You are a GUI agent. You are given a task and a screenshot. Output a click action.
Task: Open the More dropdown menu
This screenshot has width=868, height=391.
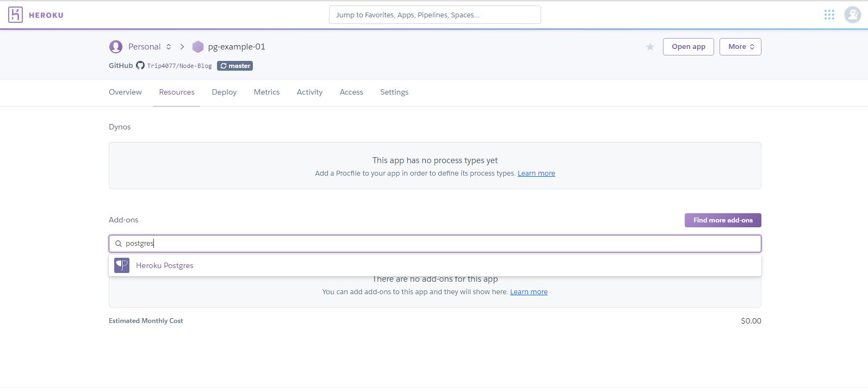pos(740,47)
